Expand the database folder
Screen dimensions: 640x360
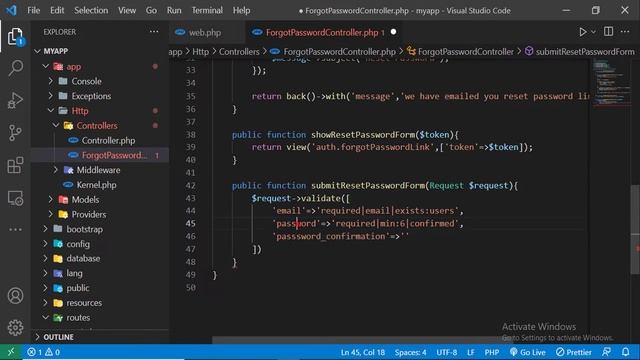pos(46,258)
